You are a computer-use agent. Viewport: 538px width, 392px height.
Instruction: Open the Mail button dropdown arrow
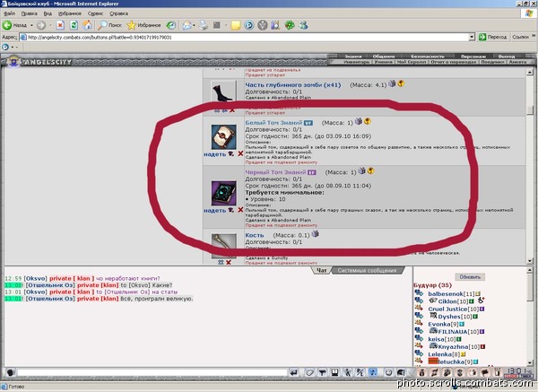click(x=194, y=25)
